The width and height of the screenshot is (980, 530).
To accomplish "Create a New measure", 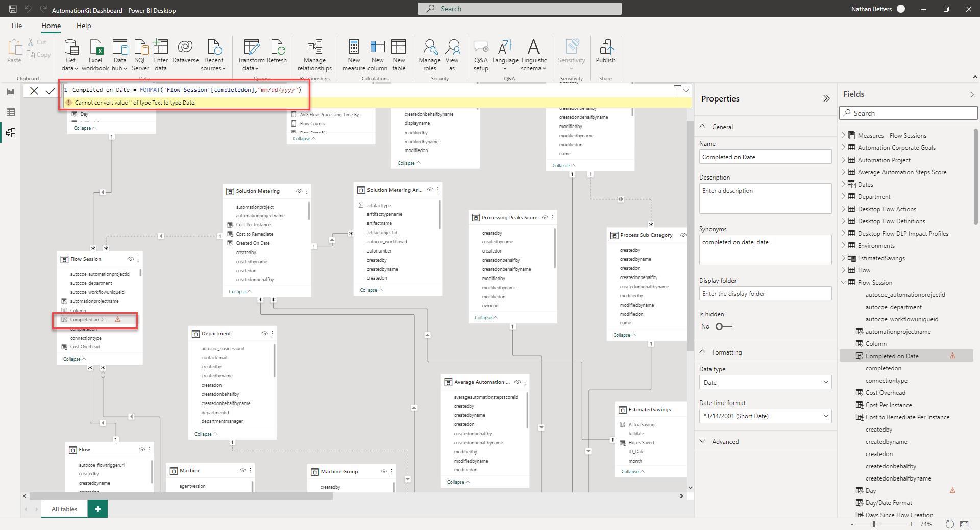I will (x=353, y=54).
